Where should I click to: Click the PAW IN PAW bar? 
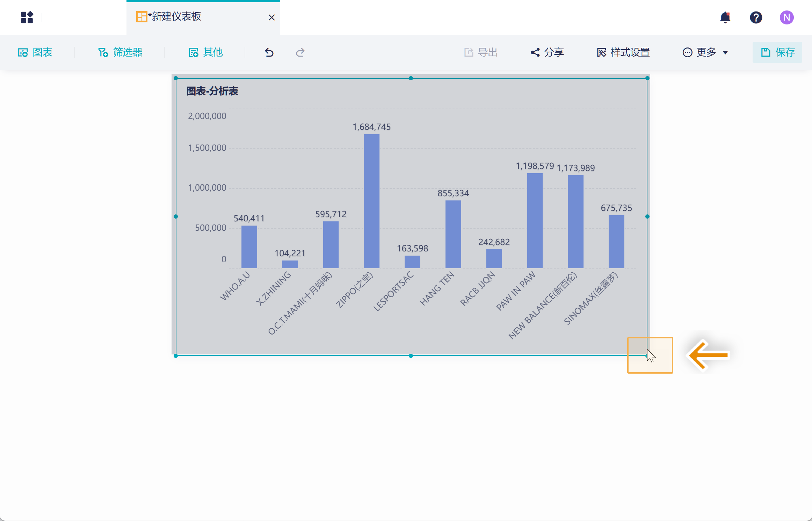pos(535,221)
